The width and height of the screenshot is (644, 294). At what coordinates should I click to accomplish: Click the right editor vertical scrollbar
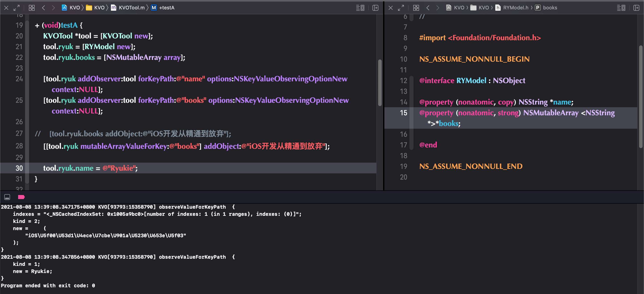click(640, 97)
